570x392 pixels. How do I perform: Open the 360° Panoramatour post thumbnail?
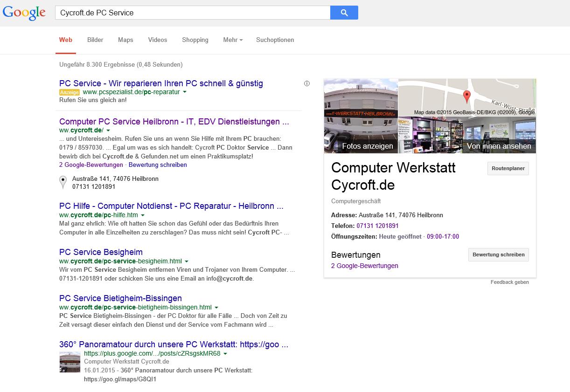(x=70, y=362)
